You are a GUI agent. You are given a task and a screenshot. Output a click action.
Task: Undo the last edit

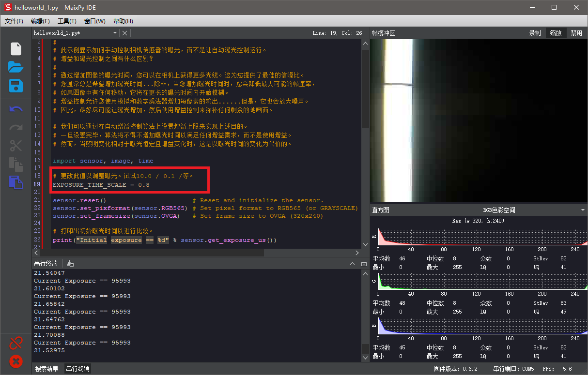click(x=15, y=109)
